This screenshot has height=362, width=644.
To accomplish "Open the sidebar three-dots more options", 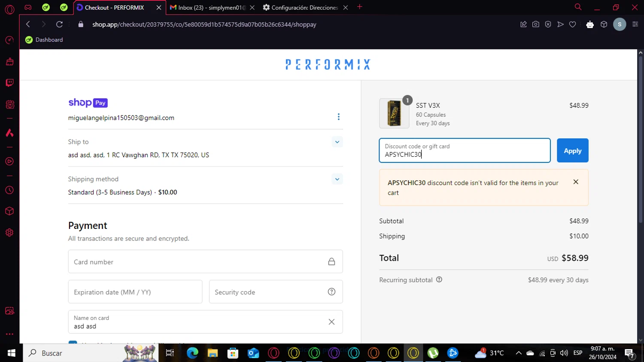I will (x=9, y=334).
